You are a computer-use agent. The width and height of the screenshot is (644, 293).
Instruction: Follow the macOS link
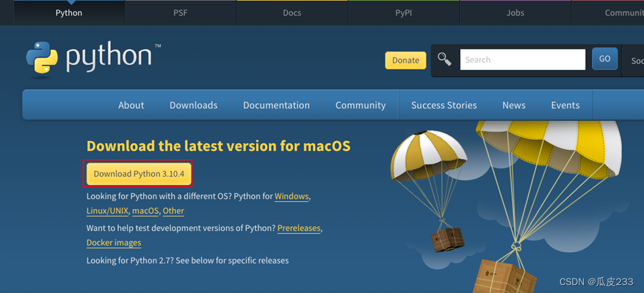[146, 211]
